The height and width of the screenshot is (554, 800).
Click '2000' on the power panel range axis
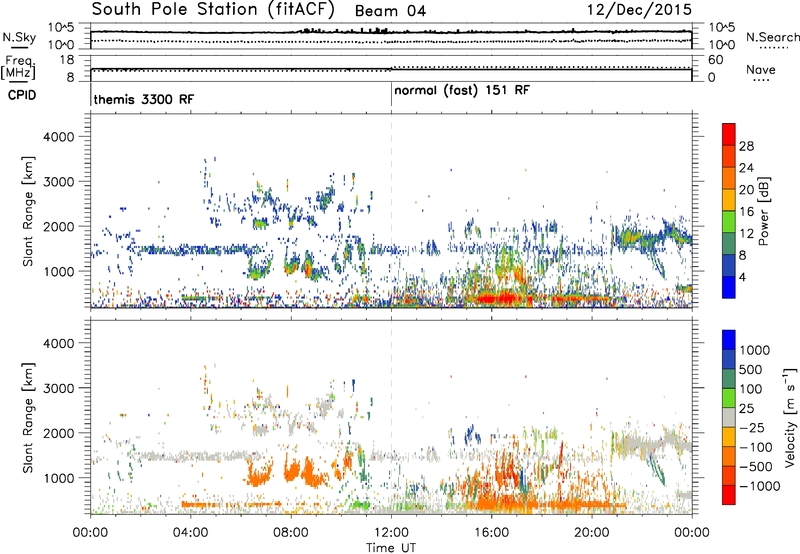pyautogui.click(x=59, y=227)
